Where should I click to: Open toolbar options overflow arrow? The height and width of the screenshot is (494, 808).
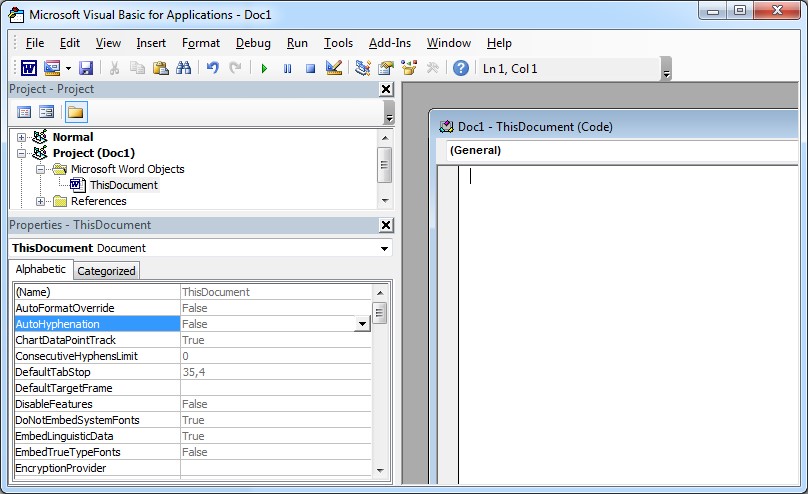666,69
